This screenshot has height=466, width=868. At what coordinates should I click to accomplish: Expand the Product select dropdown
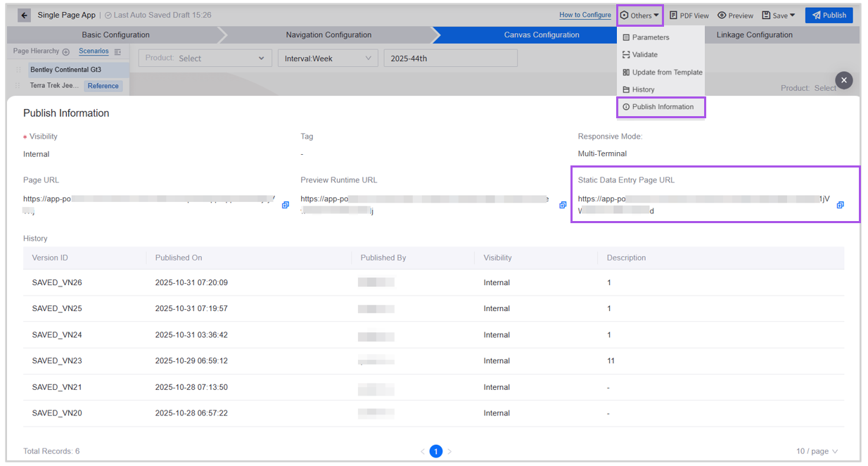[205, 58]
